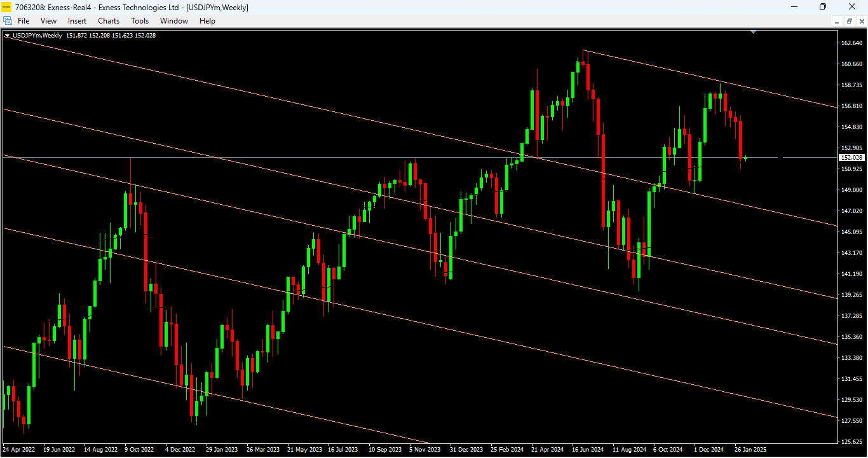Click the 29 Jan 2023 date on time axis
The width and height of the screenshot is (868, 458).
click(x=222, y=450)
